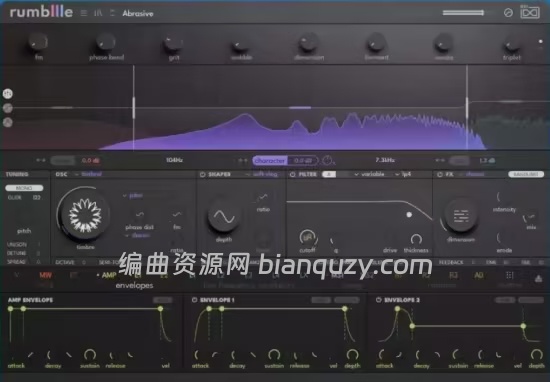This screenshot has width=550, height=382.
Task: Select the character band button
Action: pos(270,161)
